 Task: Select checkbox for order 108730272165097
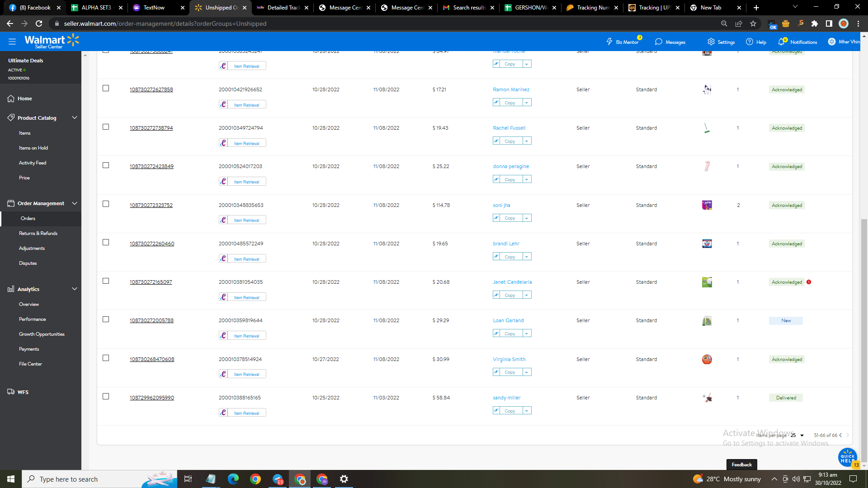click(x=106, y=281)
